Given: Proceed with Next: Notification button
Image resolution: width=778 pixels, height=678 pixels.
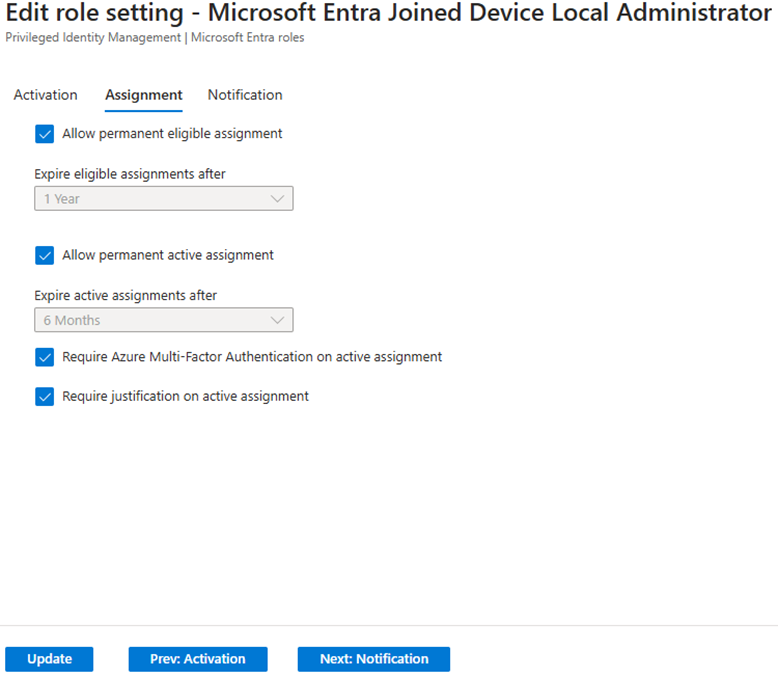Looking at the screenshot, I should [374, 659].
